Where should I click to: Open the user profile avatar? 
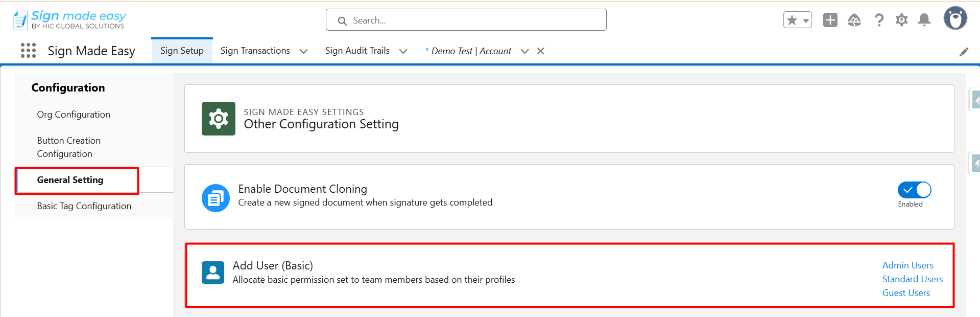coord(955,19)
